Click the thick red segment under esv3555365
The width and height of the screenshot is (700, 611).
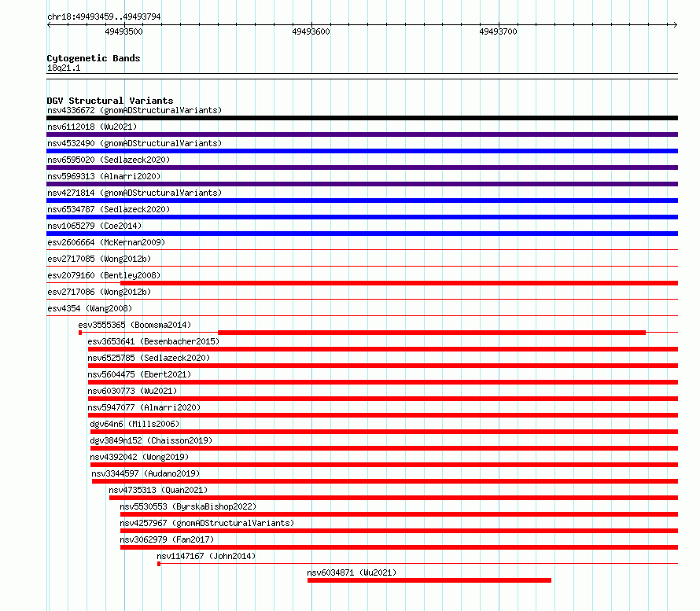[x=432, y=333]
